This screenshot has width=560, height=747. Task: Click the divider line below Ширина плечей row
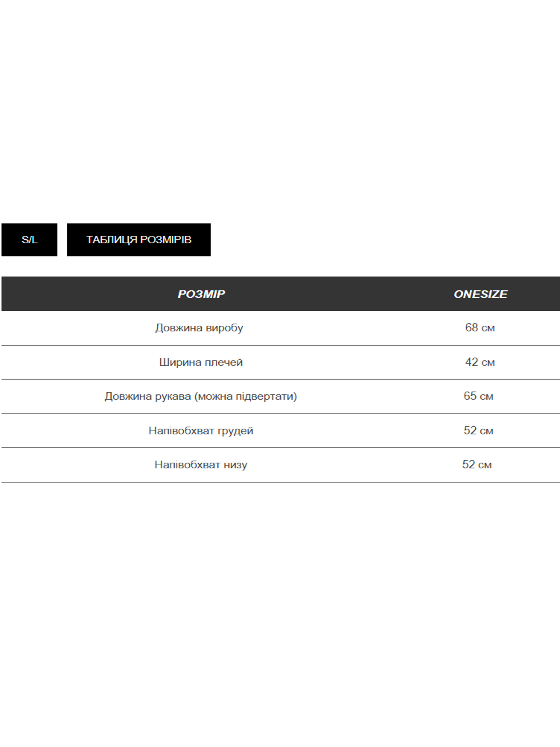(x=280, y=379)
